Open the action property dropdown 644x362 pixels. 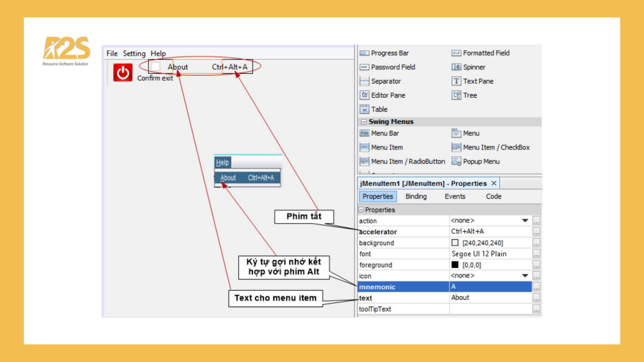coord(525,220)
